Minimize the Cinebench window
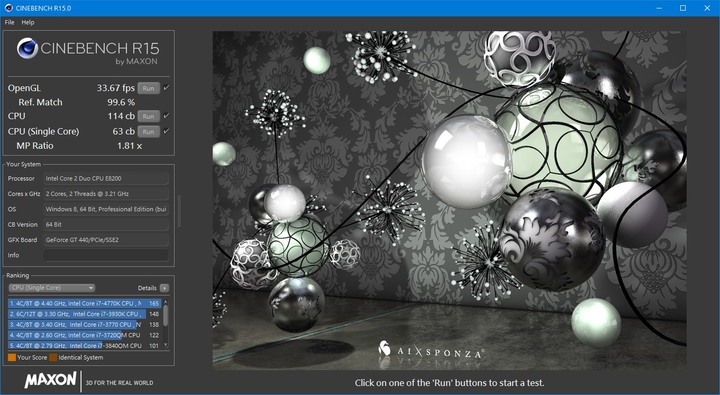Image resolution: width=720 pixels, height=395 pixels. (659, 8)
